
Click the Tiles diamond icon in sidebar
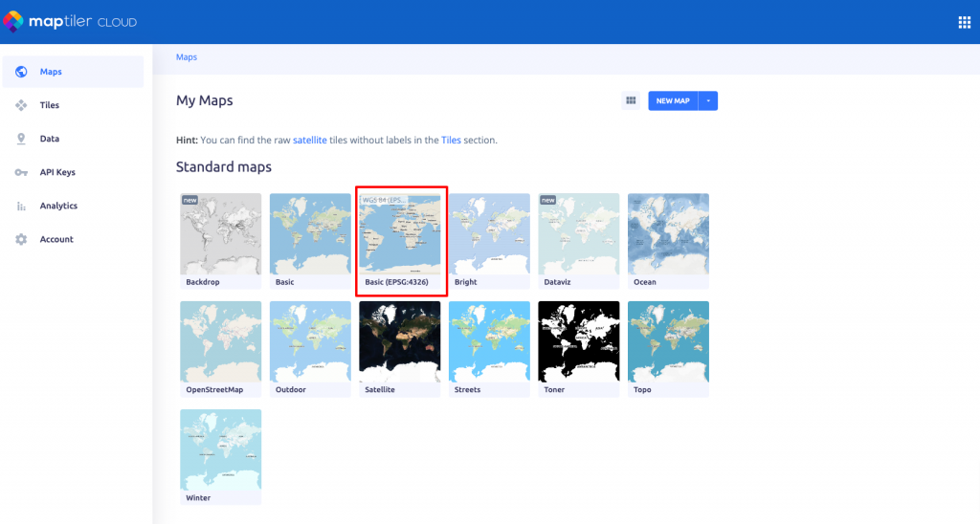[21, 105]
